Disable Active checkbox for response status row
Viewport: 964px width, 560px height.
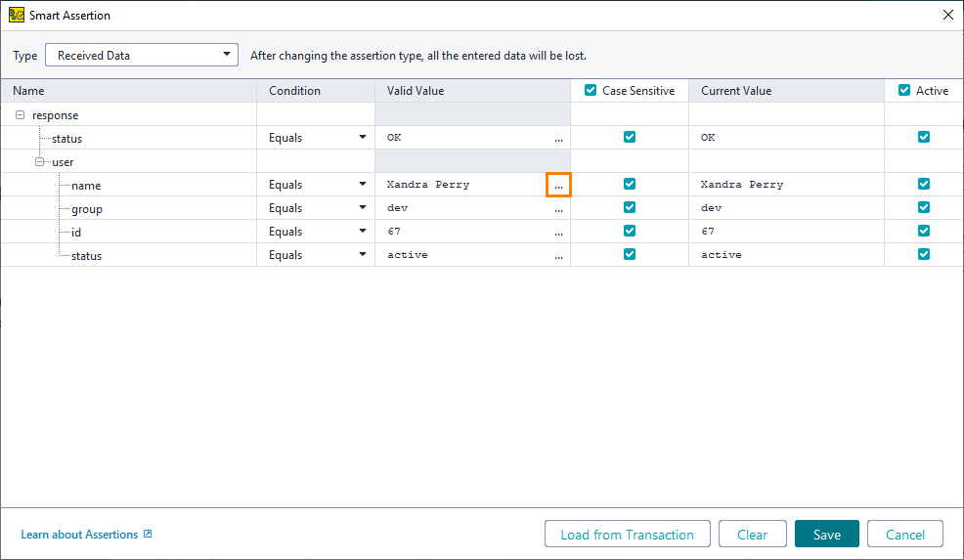tap(923, 137)
